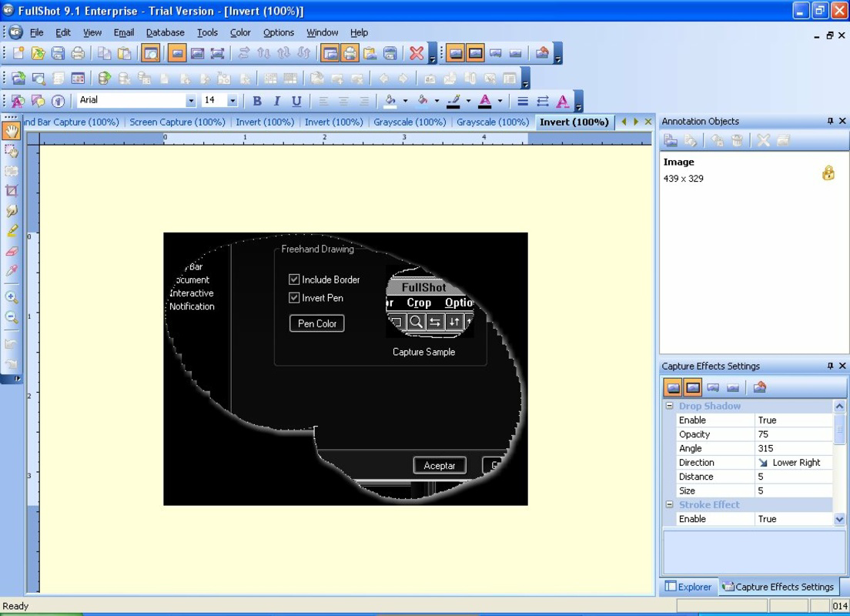Click the lock icon beside Image object
Viewport: 850px width, 616px height.
[828, 173]
